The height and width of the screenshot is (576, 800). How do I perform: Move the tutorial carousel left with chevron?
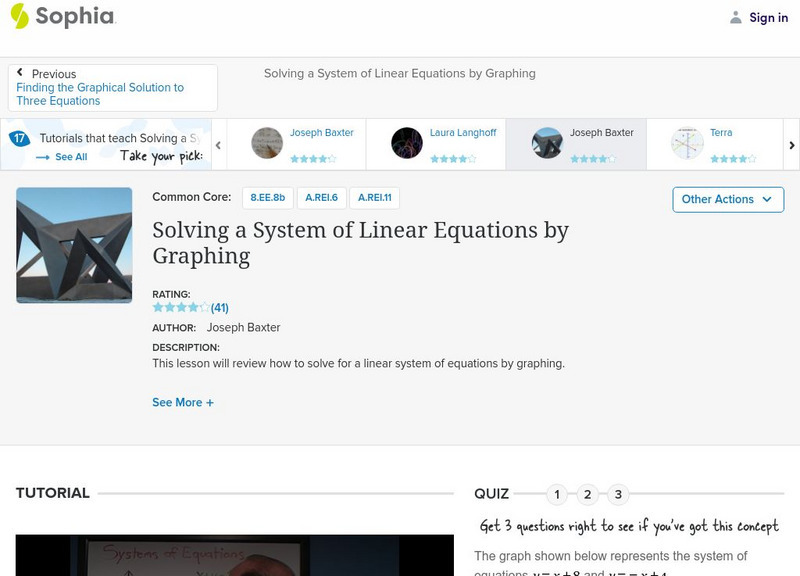[218, 145]
